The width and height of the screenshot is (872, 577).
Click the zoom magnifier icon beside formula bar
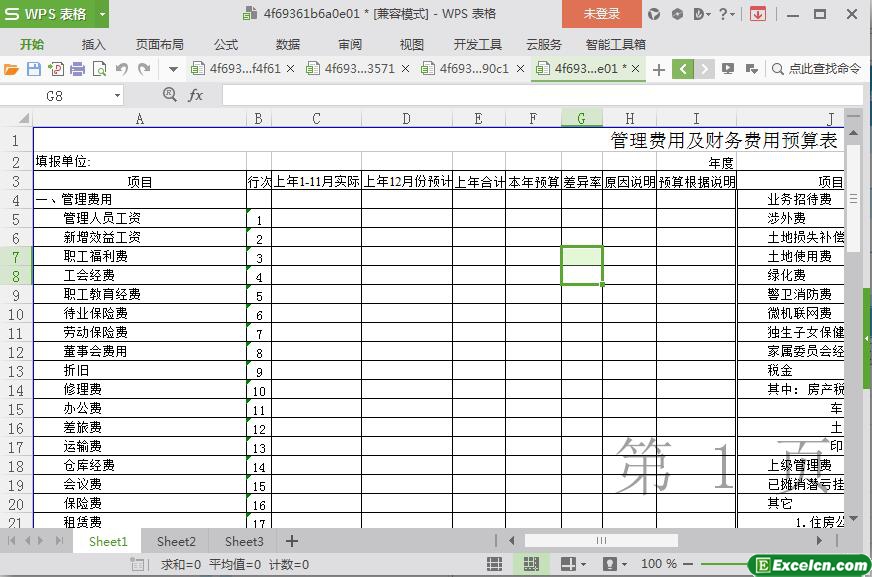pyautogui.click(x=170, y=94)
